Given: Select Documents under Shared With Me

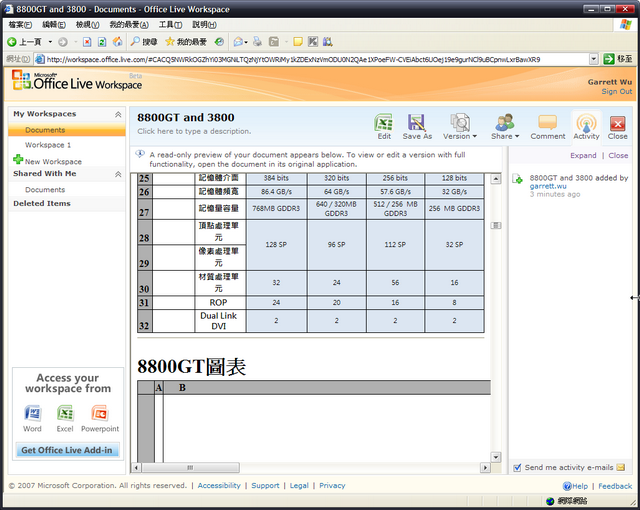Looking at the screenshot, I should [x=45, y=190].
